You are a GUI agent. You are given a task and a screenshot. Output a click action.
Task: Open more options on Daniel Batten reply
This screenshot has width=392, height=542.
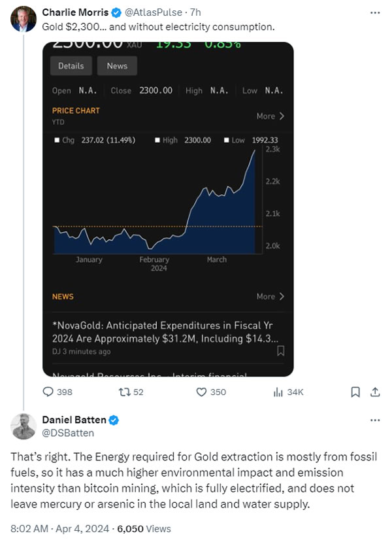pos(375,420)
